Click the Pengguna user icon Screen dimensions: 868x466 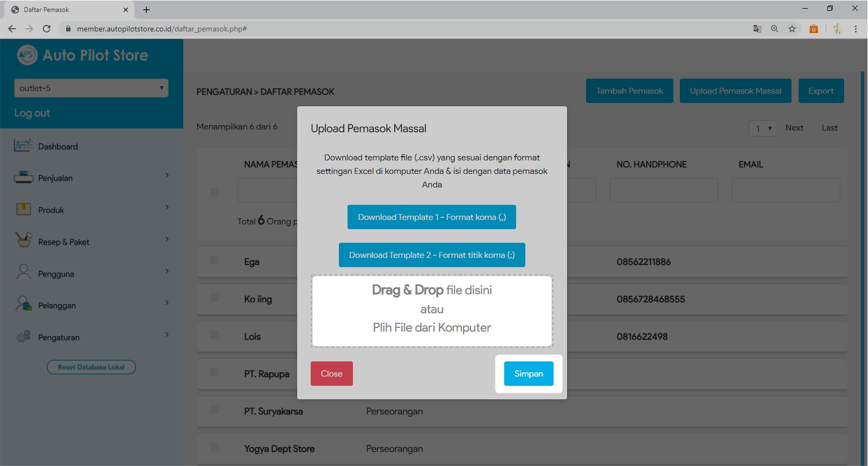[23, 273]
